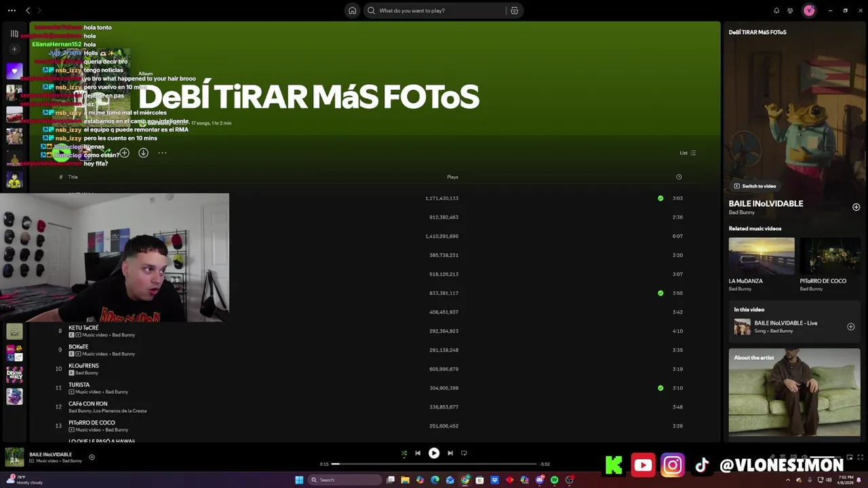
Task: Open the Browse icon beside search
Action: (514, 10)
